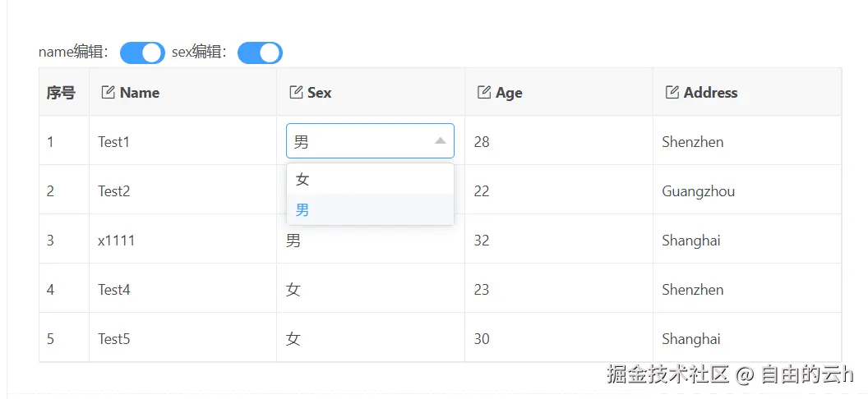
Task: Click the Test5 name cell
Action: coord(182,337)
